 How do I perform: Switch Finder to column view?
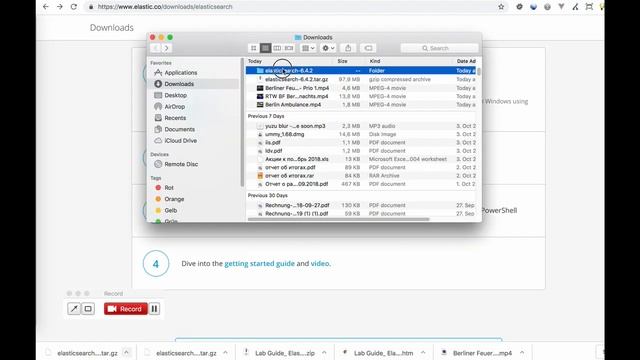277,48
